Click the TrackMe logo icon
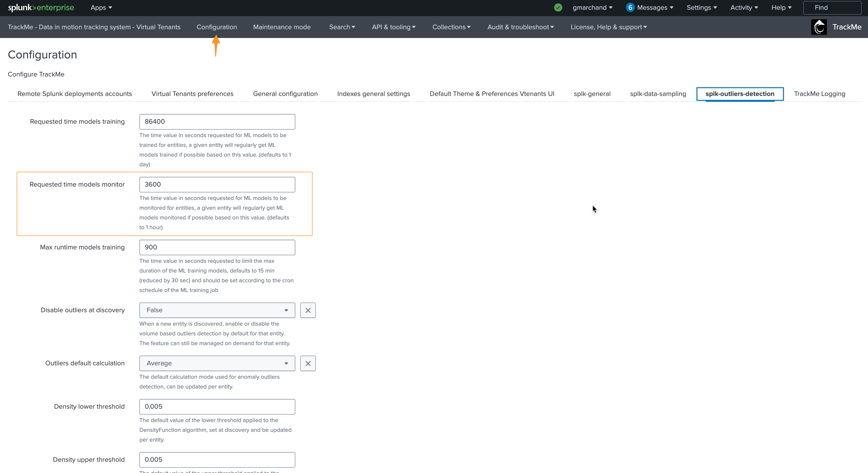 click(819, 27)
